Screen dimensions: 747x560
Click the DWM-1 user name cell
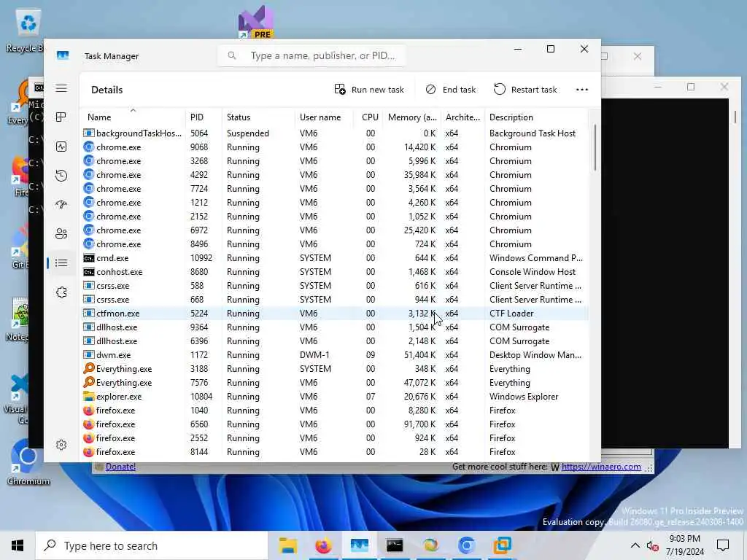314,355
